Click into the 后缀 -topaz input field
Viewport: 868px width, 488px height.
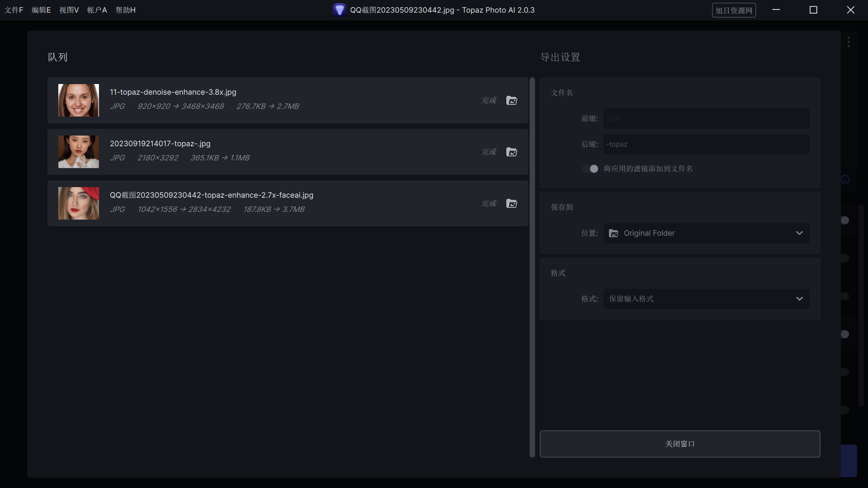706,144
